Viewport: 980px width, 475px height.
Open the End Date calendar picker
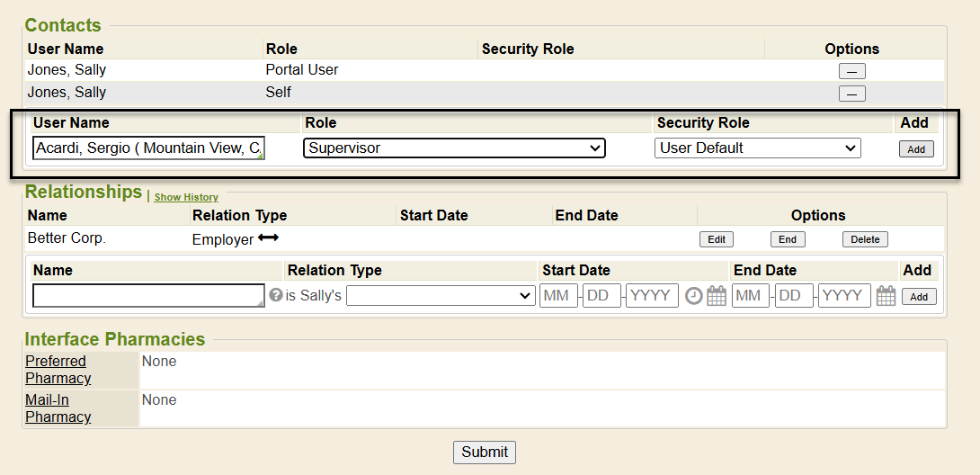click(x=886, y=296)
